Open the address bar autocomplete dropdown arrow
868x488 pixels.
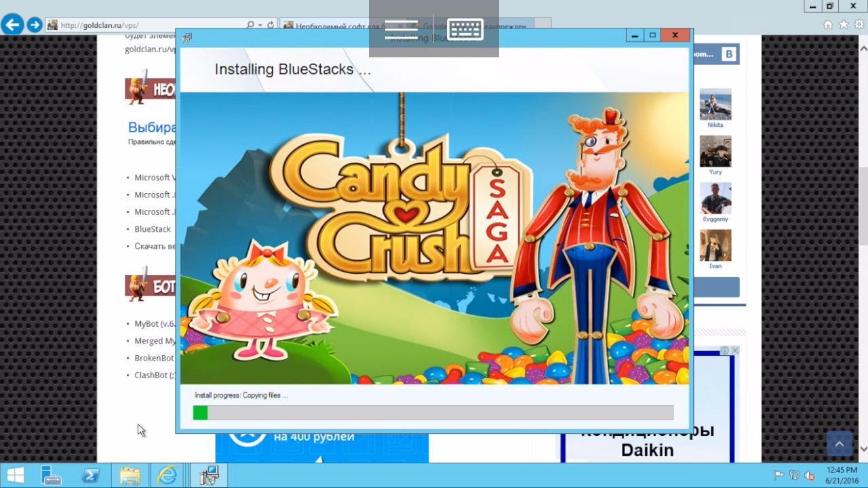click(260, 25)
